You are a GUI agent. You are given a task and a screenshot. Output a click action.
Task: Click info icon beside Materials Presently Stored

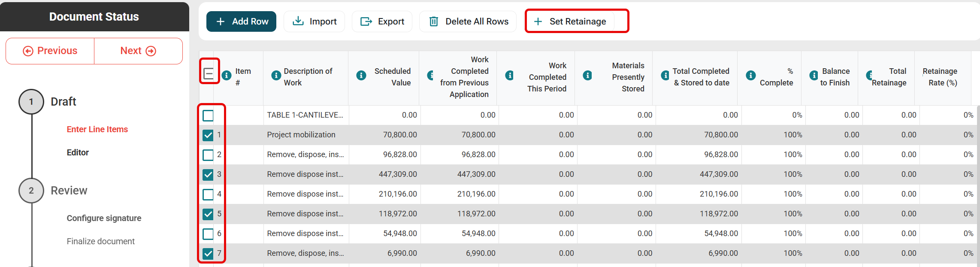click(x=587, y=76)
